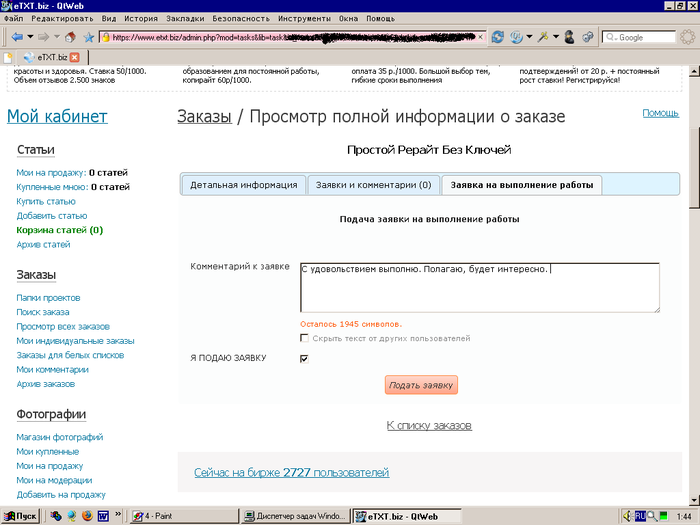Switch to 'Заявки и комментарии (0)' tab
The image size is (700, 525).
tap(373, 185)
